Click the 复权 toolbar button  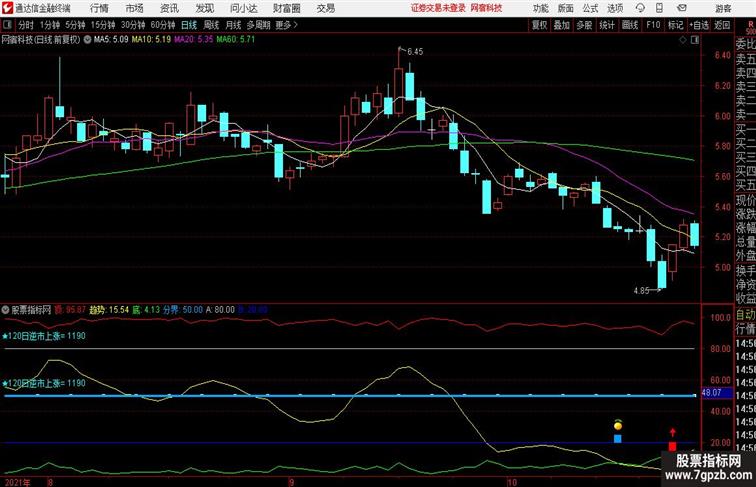coord(540,25)
